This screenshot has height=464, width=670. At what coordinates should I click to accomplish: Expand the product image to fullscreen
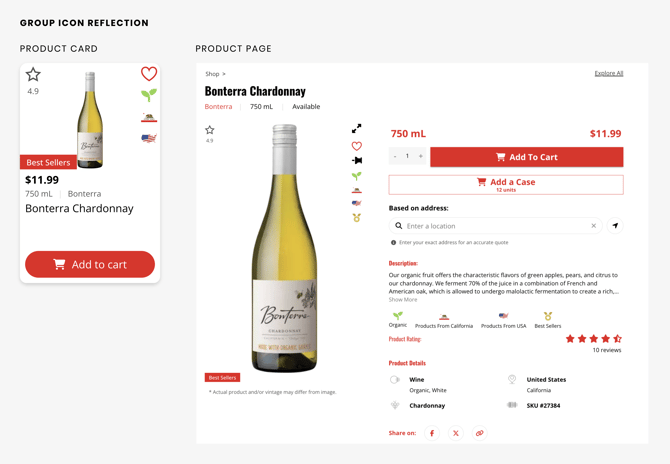(357, 128)
